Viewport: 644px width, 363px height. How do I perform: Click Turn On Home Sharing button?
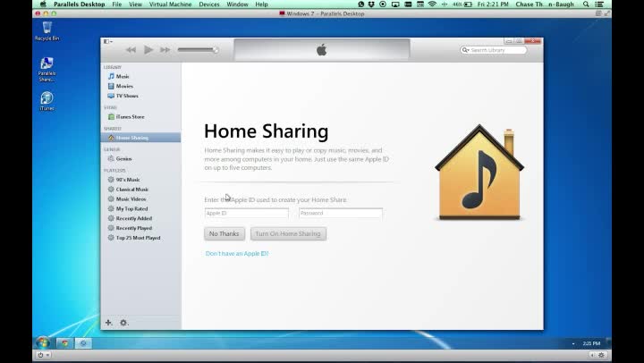click(288, 233)
